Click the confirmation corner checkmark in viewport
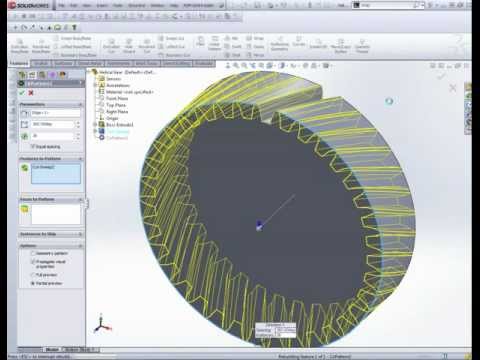The height and width of the screenshot is (360, 480). tap(442, 76)
